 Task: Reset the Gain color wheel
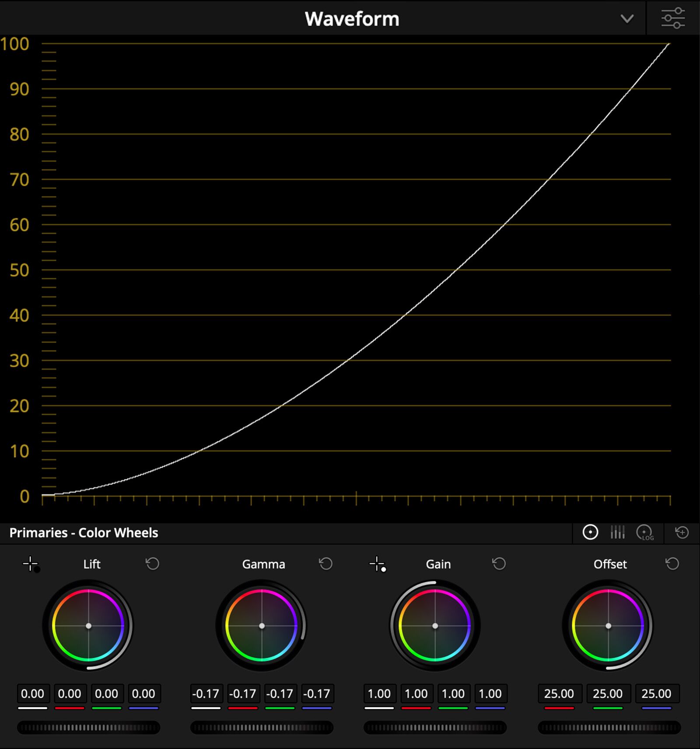click(x=498, y=564)
